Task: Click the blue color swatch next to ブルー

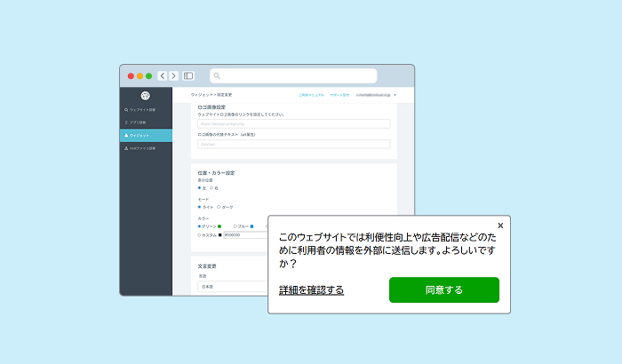Action: coord(252,226)
